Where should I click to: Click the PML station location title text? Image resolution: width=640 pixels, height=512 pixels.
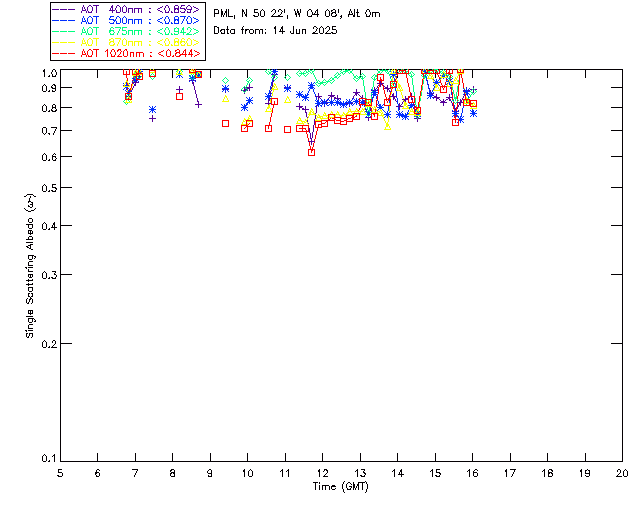pos(297,14)
